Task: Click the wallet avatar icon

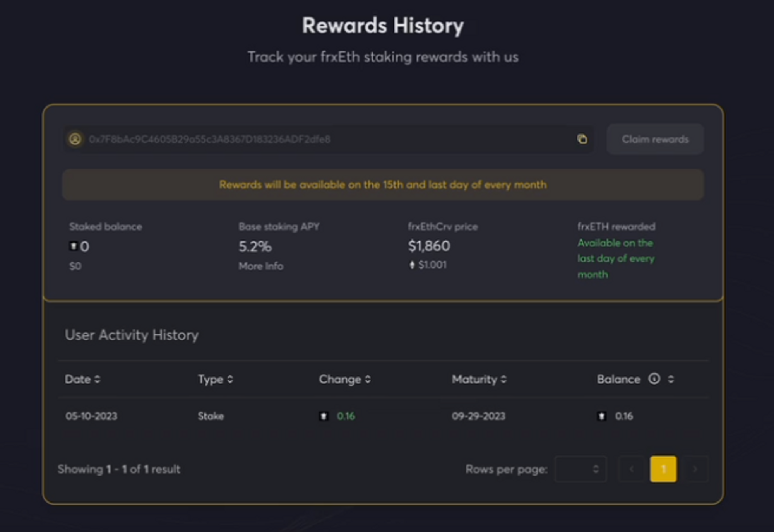Action: point(75,139)
